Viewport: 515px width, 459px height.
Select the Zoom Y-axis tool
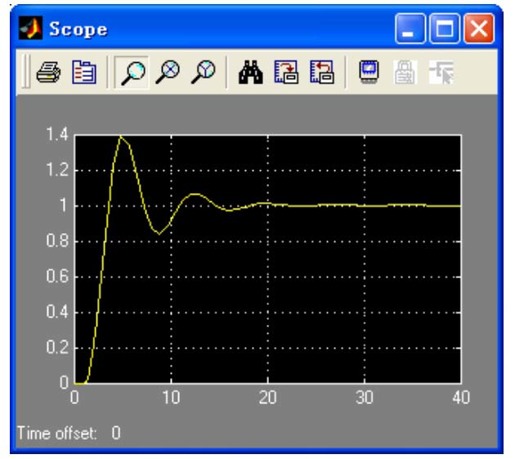(x=203, y=72)
